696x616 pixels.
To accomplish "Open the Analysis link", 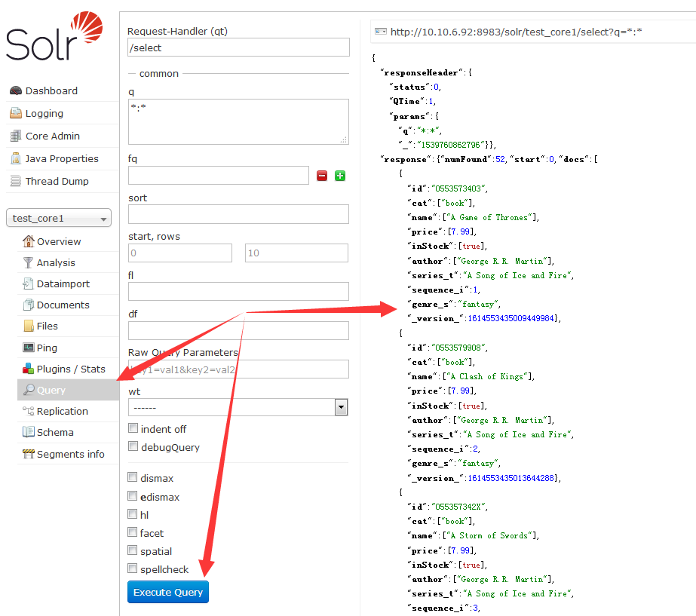I will pyautogui.click(x=56, y=262).
